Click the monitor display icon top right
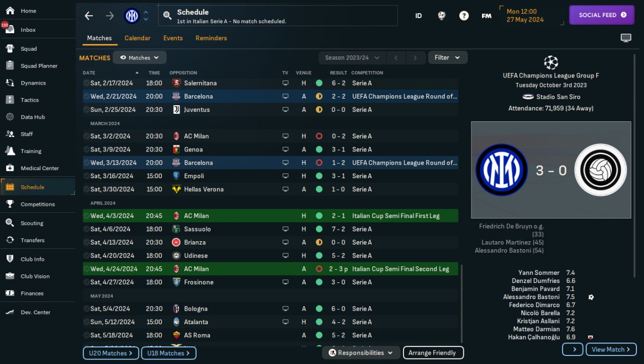Image resolution: width=644 pixels, height=364 pixels. coord(626,38)
